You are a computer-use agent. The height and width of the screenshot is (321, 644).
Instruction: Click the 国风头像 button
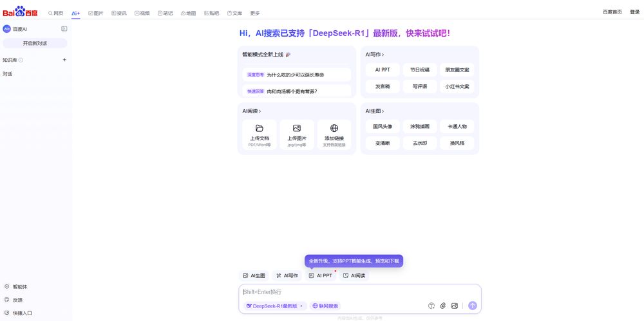[x=383, y=127]
